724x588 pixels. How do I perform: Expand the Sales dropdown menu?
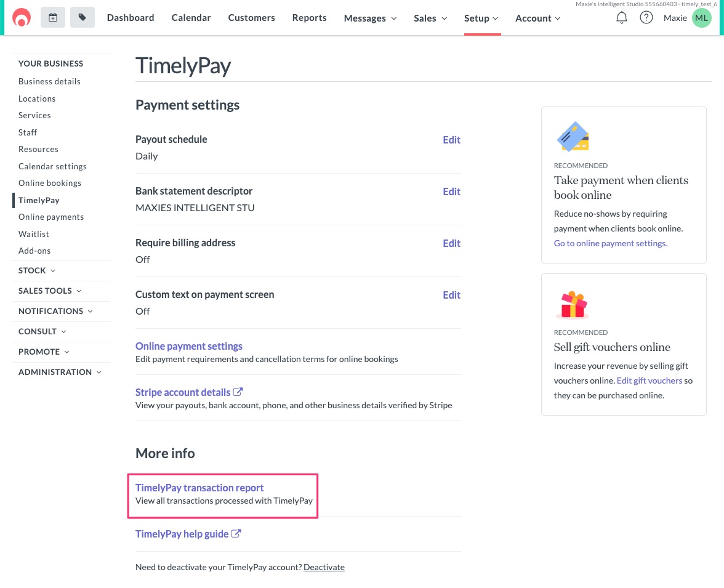430,18
